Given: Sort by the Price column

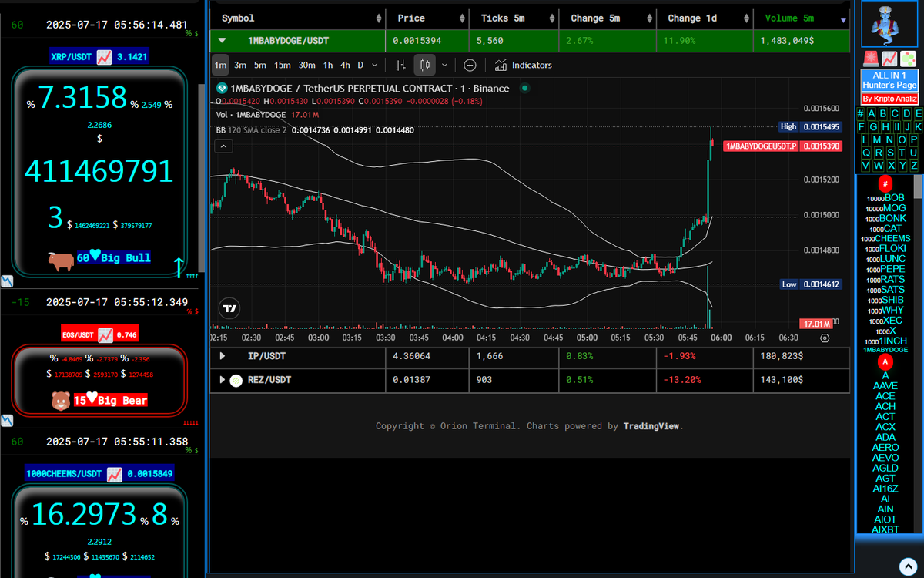Looking at the screenshot, I should click(428, 18).
